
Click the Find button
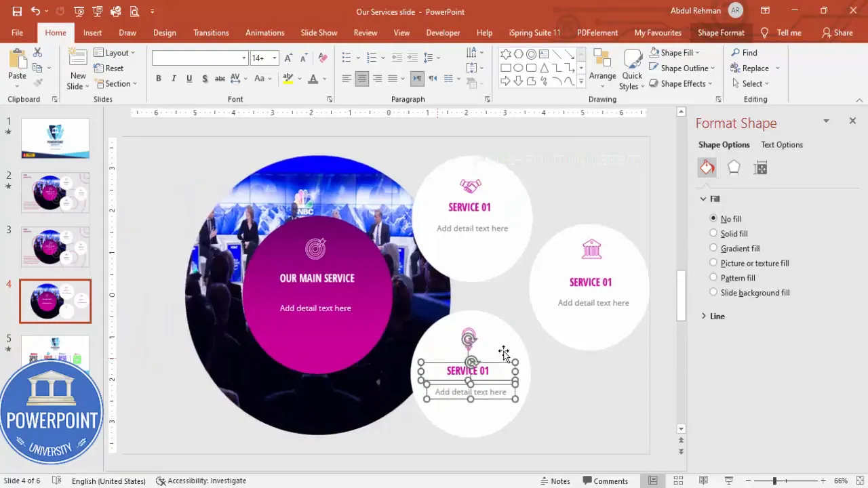click(744, 52)
